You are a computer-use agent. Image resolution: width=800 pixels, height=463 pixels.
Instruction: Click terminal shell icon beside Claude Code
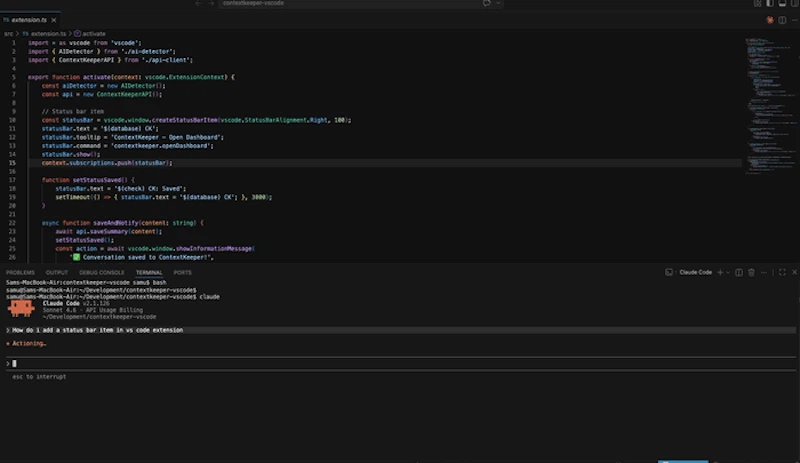pyautogui.click(x=669, y=273)
